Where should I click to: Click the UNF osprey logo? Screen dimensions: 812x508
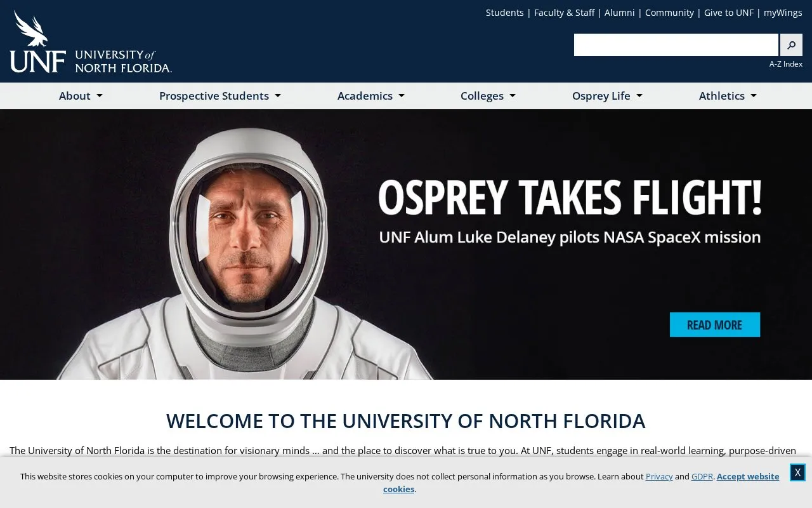(91, 42)
